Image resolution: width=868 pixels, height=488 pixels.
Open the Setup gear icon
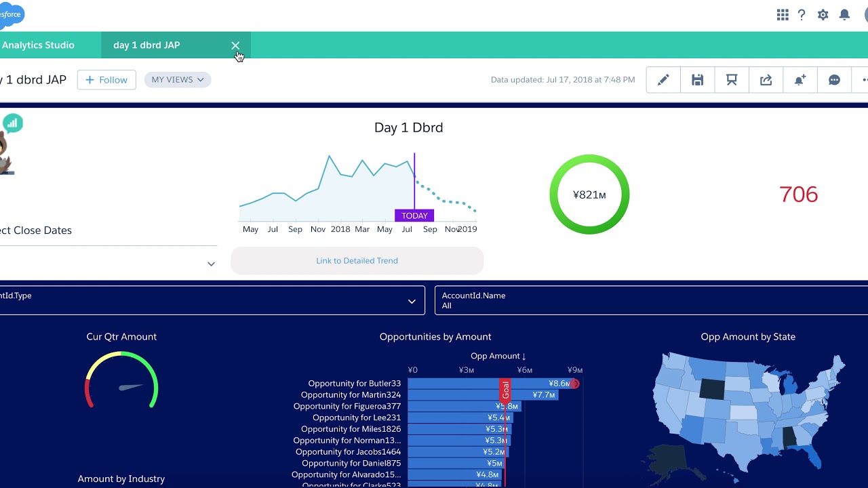pyautogui.click(x=823, y=15)
